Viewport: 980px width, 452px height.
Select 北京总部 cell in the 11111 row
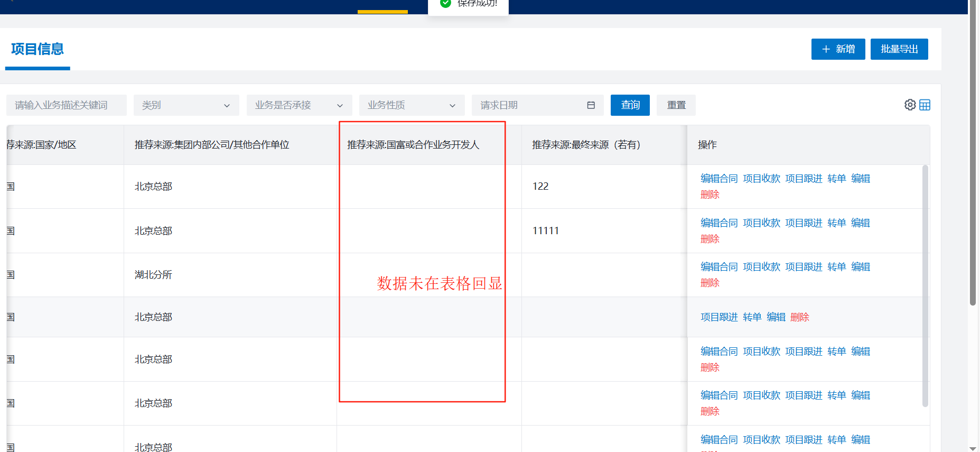click(x=230, y=231)
